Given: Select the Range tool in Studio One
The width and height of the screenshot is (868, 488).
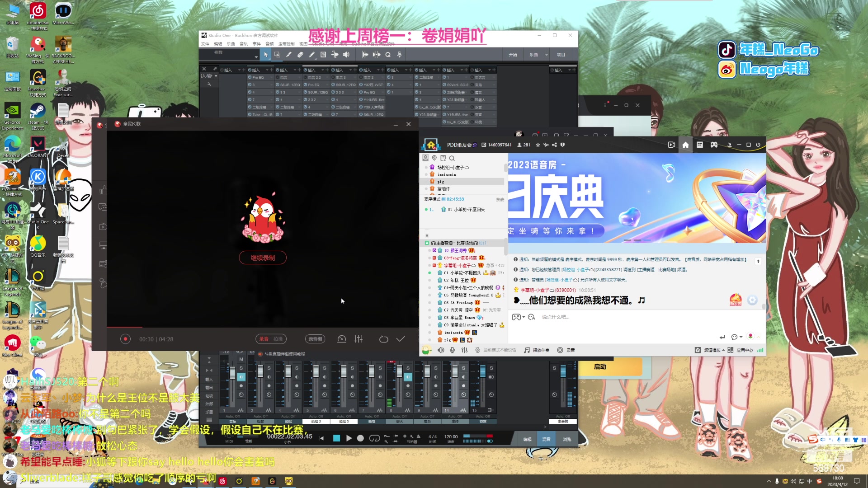Looking at the screenshot, I should point(277,55).
